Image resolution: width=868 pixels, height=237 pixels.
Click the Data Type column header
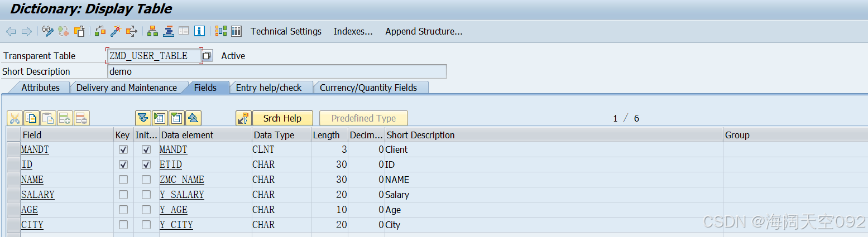(x=281, y=135)
